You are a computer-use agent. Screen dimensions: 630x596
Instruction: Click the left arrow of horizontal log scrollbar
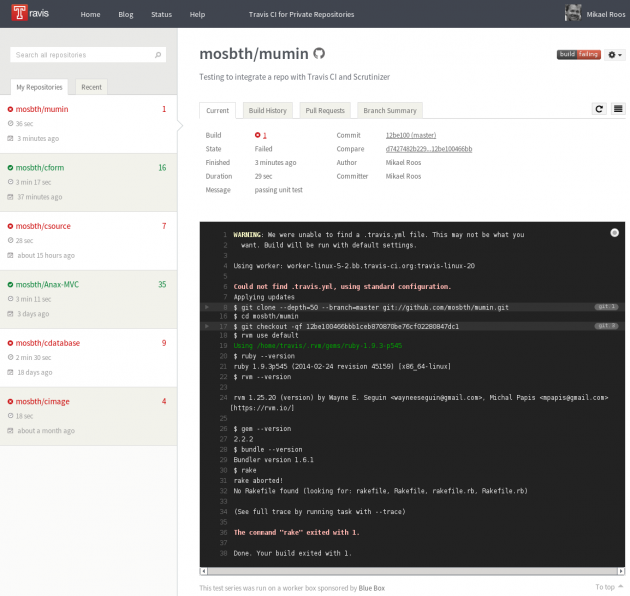click(x=204, y=571)
